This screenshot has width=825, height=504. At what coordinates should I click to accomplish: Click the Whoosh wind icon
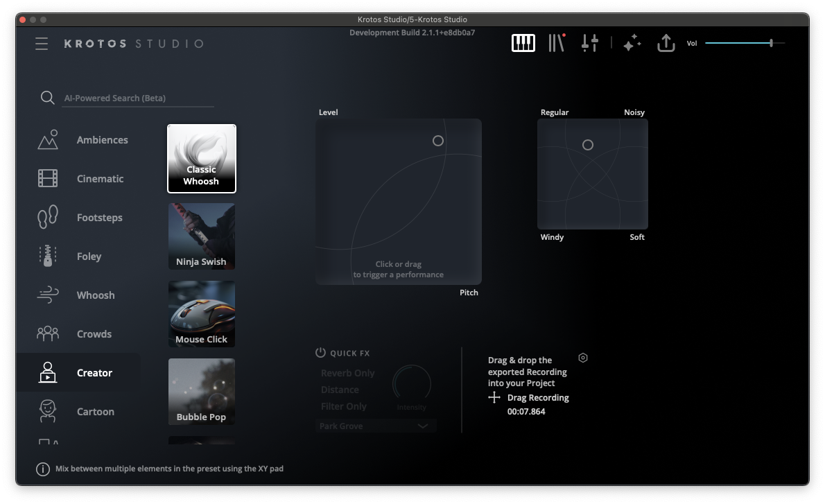48,295
